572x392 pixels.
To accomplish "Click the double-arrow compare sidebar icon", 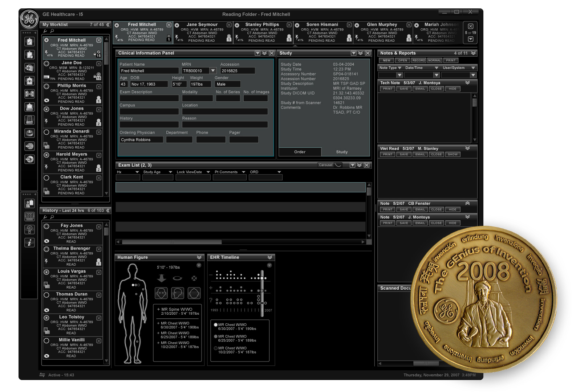I will coord(29,94).
